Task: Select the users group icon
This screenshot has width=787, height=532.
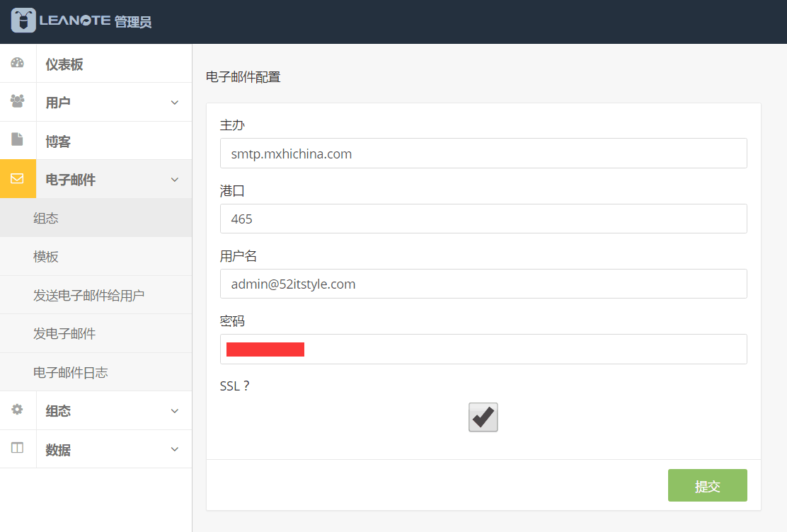Action: [x=18, y=101]
